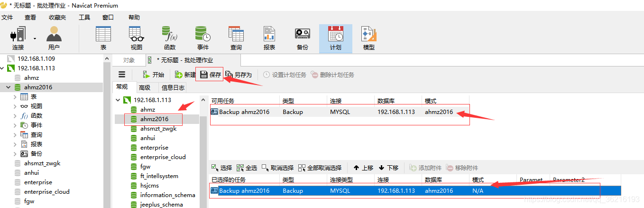Open the 连接 connection toolbar icon

tap(18, 38)
